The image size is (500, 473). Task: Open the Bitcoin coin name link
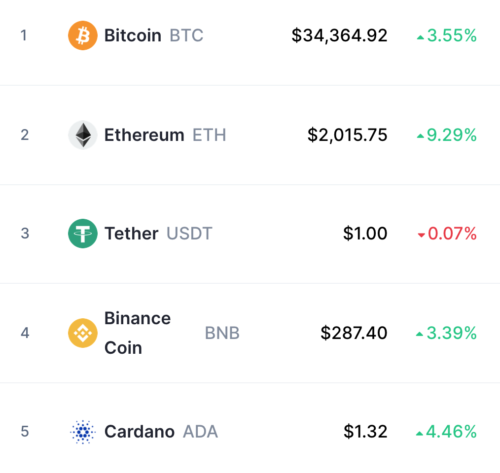click(133, 35)
